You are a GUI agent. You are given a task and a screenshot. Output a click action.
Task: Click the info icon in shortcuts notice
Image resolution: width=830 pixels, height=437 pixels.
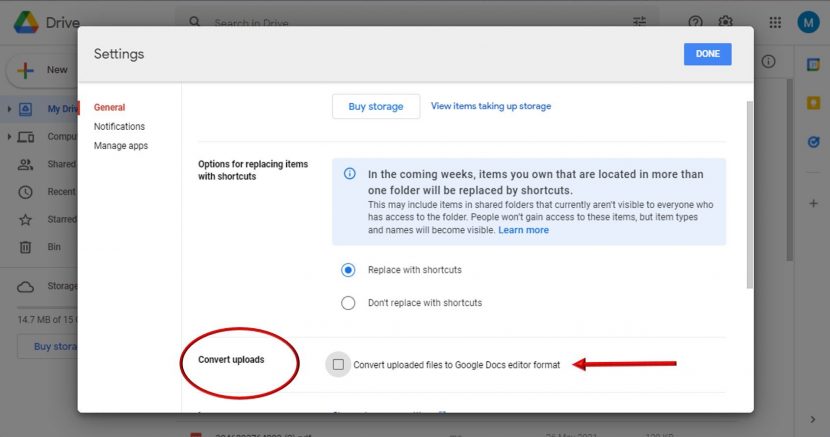[x=350, y=174]
